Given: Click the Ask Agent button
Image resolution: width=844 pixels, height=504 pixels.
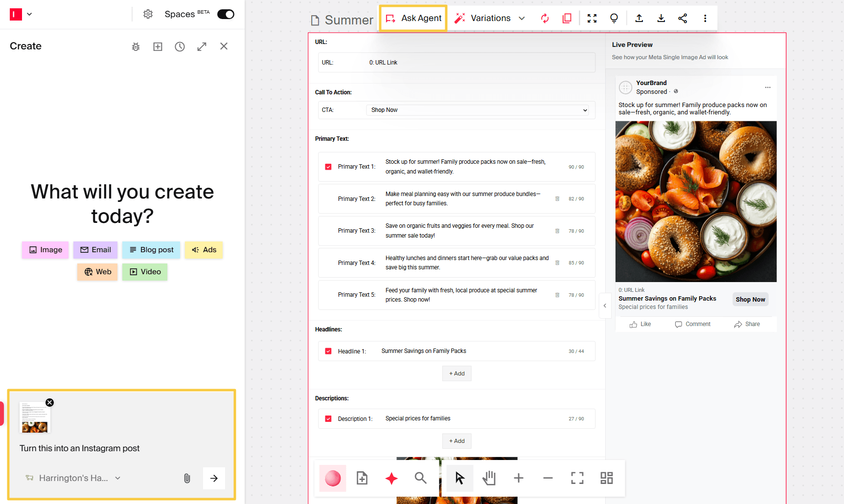Looking at the screenshot, I should pos(413,18).
